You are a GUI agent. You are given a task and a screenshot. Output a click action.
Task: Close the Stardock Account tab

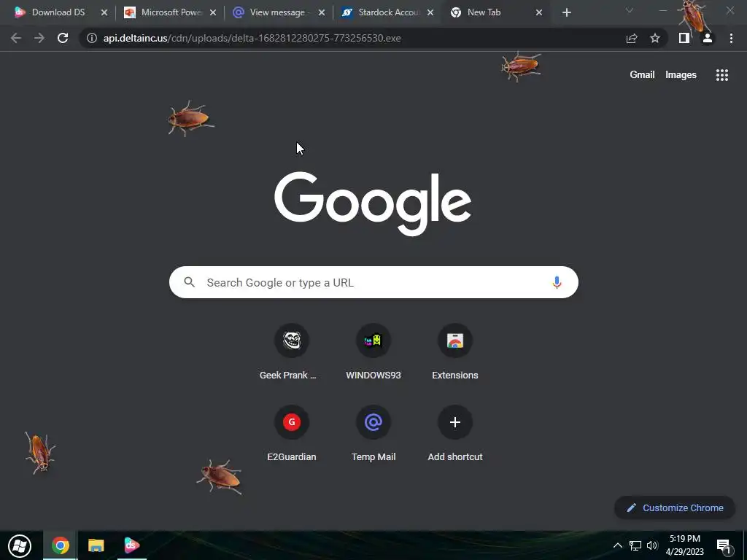click(x=430, y=12)
